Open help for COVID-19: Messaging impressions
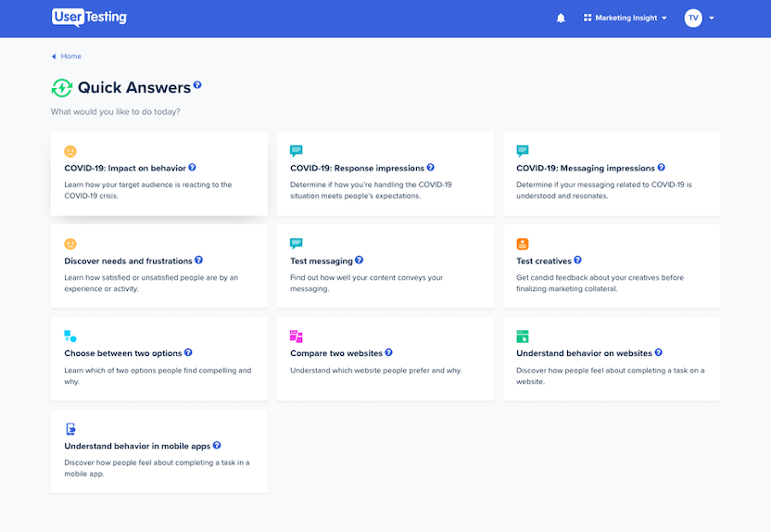The height and width of the screenshot is (532, 771). (662, 167)
